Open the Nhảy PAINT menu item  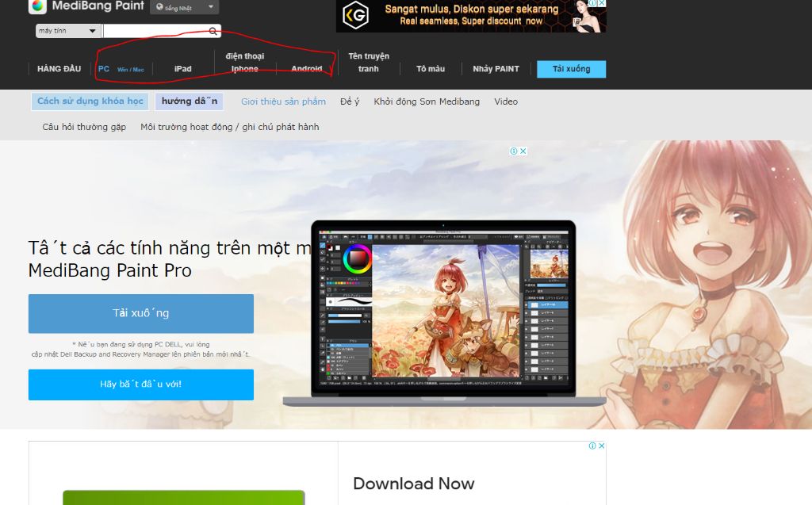(x=496, y=68)
